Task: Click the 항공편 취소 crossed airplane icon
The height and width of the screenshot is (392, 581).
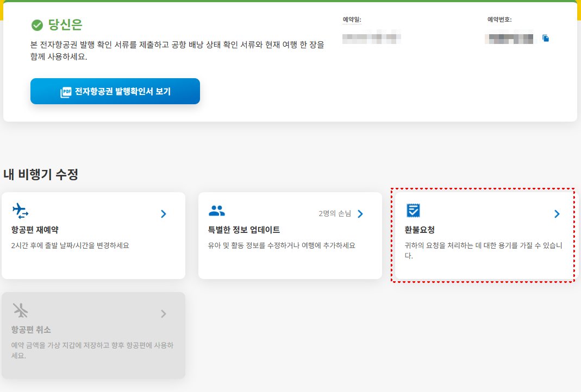Action: [x=20, y=310]
